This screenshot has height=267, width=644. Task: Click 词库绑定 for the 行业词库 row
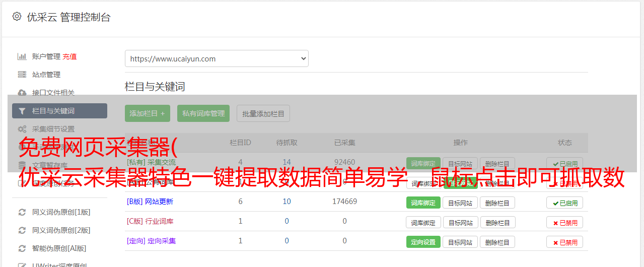tap(423, 222)
